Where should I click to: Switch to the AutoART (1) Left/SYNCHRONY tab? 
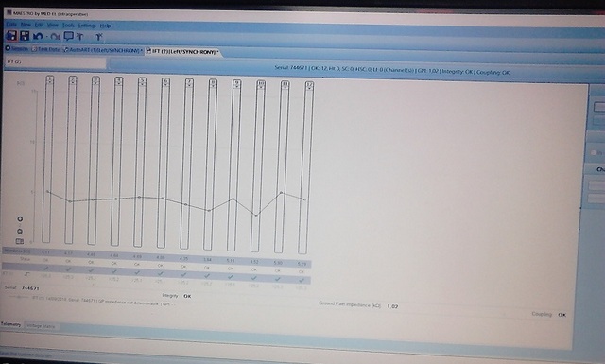(102, 50)
